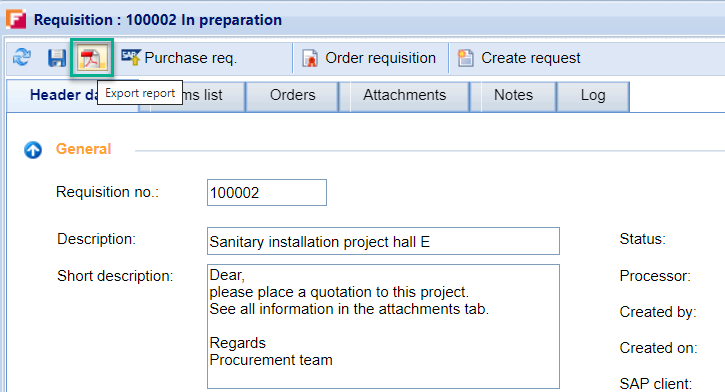The width and height of the screenshot is (725, 392).
Task: Export report using the PDF icon
Action: 91,58
